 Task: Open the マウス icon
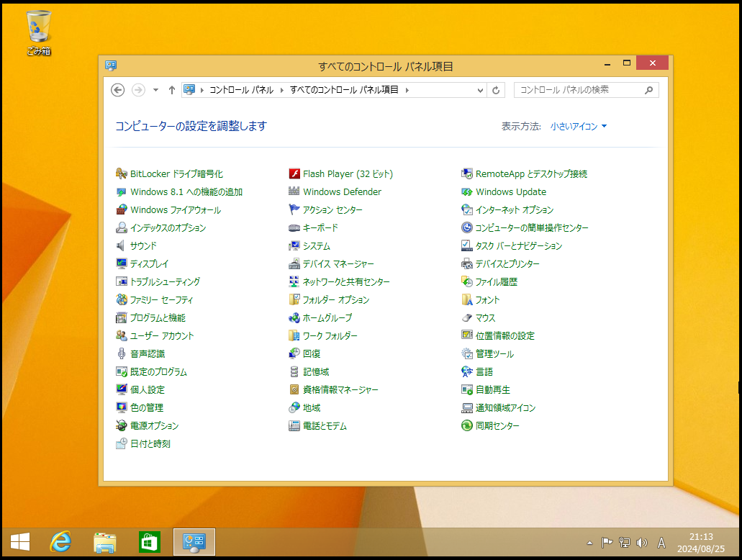tap(467, 317)
